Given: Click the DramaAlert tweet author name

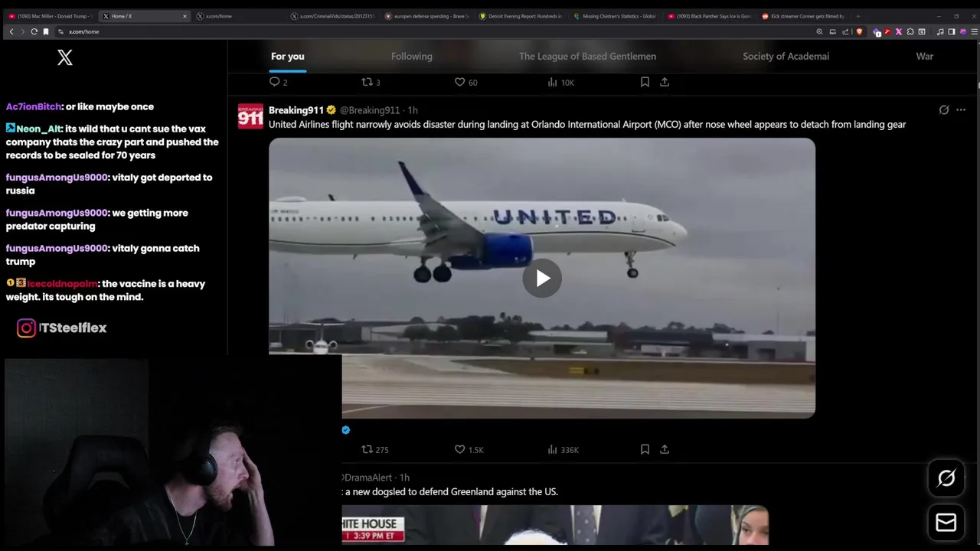Looking at the screenshot, I should [367, 478].
